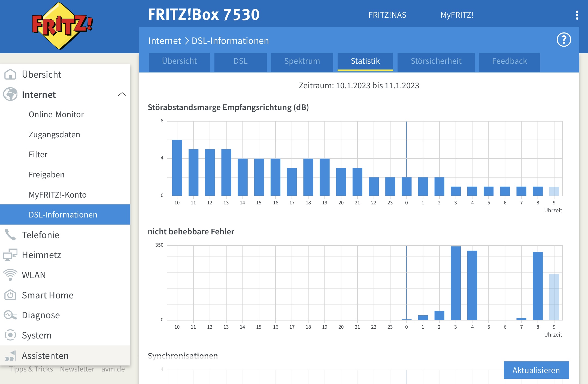Click the Heimnetz computers icon
The image size is (588, 384).
(x=10, y=255)
